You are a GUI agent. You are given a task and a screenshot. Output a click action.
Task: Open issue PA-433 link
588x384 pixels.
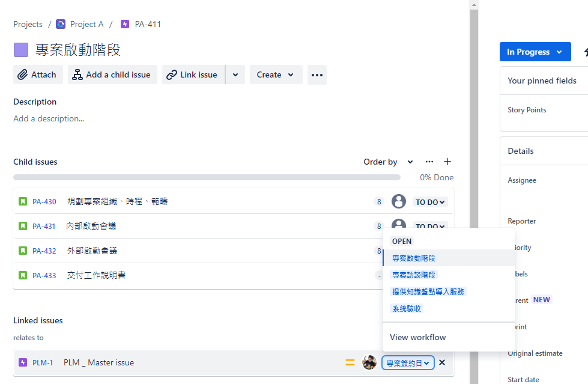(x=44, y=275)
